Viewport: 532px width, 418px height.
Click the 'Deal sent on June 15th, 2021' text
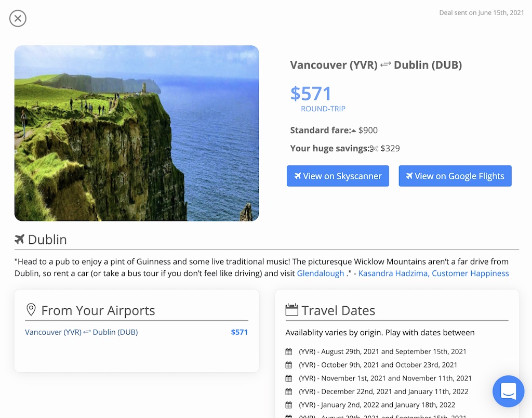[x=482, y=12]
